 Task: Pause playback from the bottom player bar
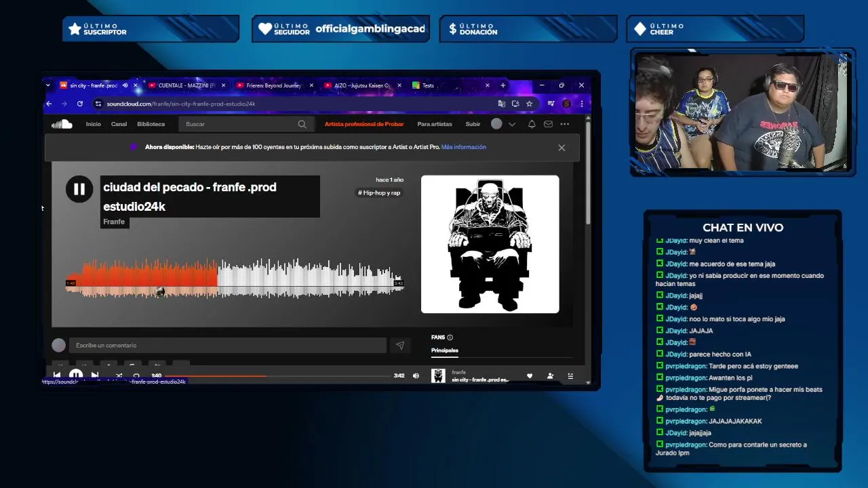click(x=76, y=375)
